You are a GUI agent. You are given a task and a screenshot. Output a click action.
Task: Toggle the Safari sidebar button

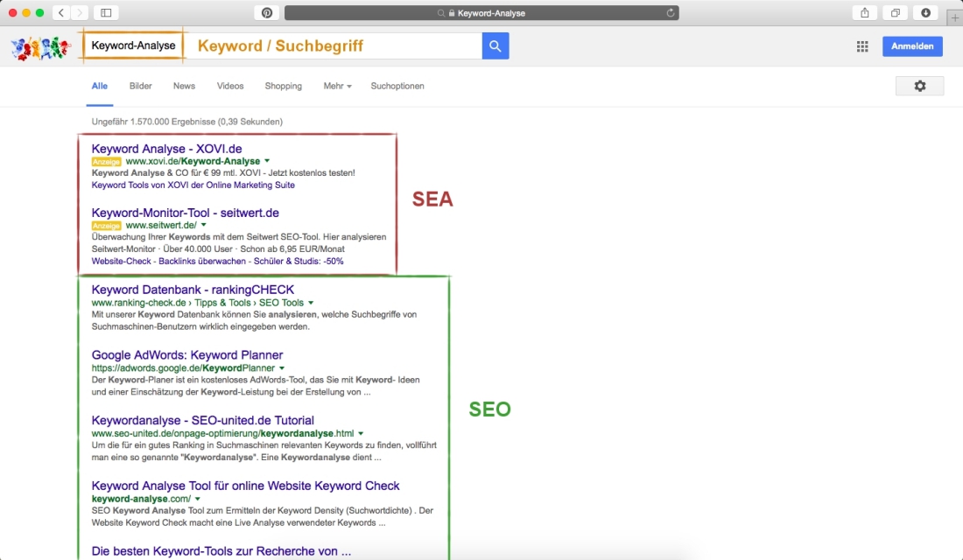106,12
